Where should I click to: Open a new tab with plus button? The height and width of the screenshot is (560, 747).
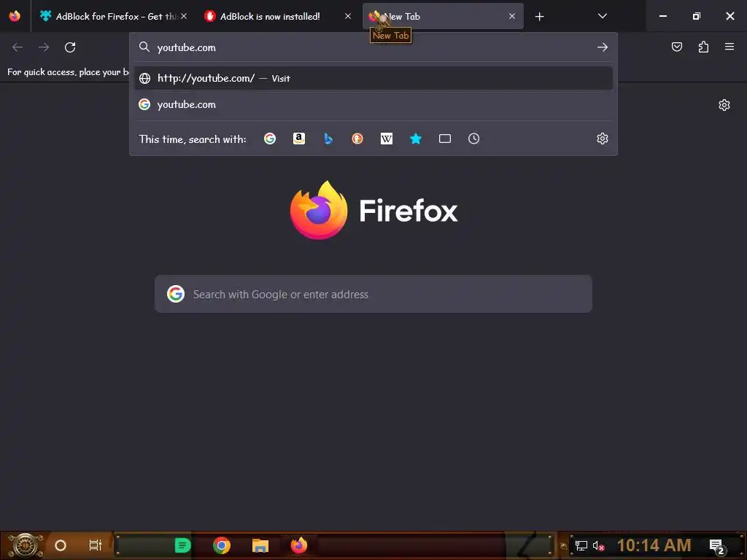539,17
